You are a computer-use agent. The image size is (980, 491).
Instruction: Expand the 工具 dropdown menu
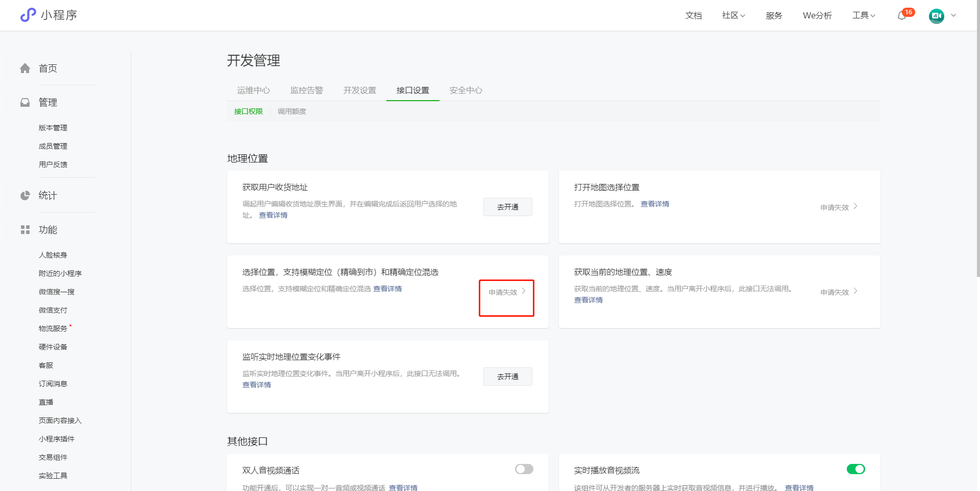864,15
